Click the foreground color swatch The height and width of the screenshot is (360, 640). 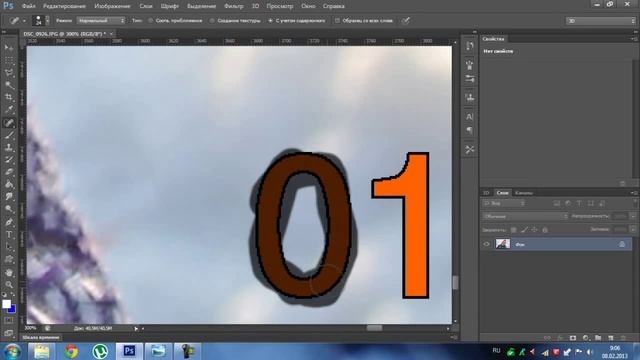[x=6, y=304]
